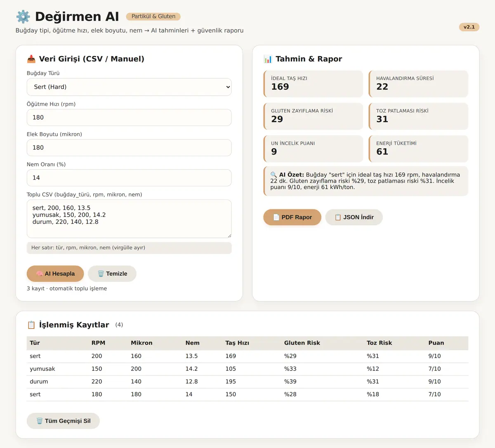Screen dimensions: 495x448
Task: Click the Öğütme Hızı rpm field
Action: [x=129, y=117]
